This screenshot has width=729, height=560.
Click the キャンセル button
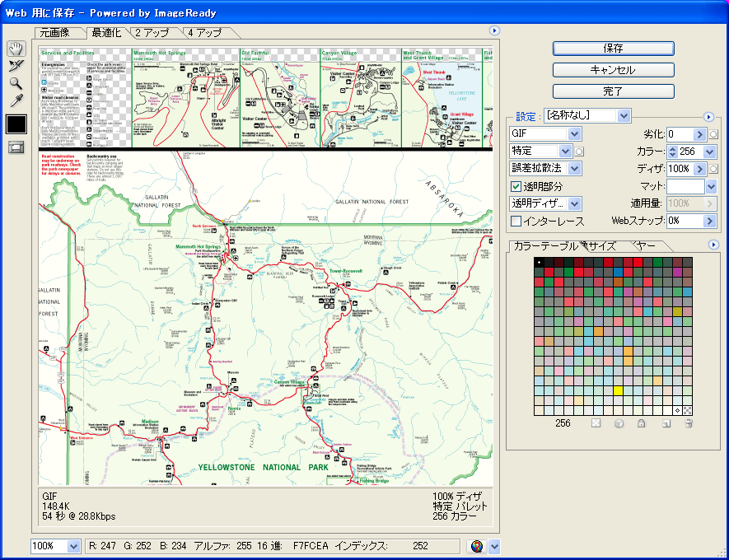(x=613, y=70)
